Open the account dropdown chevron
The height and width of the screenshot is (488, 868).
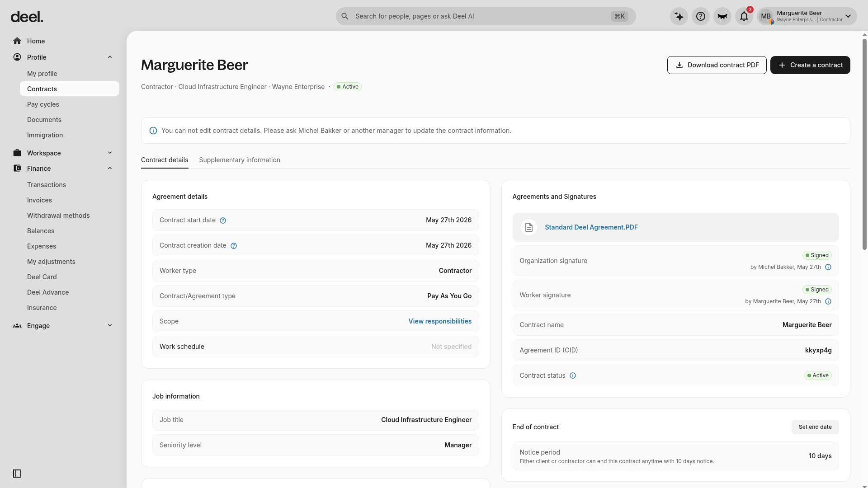click(x=848, y=16)
